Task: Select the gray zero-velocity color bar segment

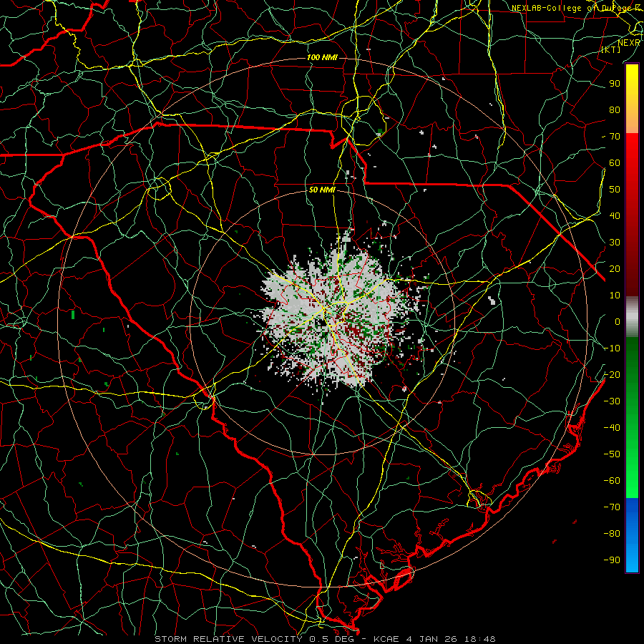Action: pos(632,316)
